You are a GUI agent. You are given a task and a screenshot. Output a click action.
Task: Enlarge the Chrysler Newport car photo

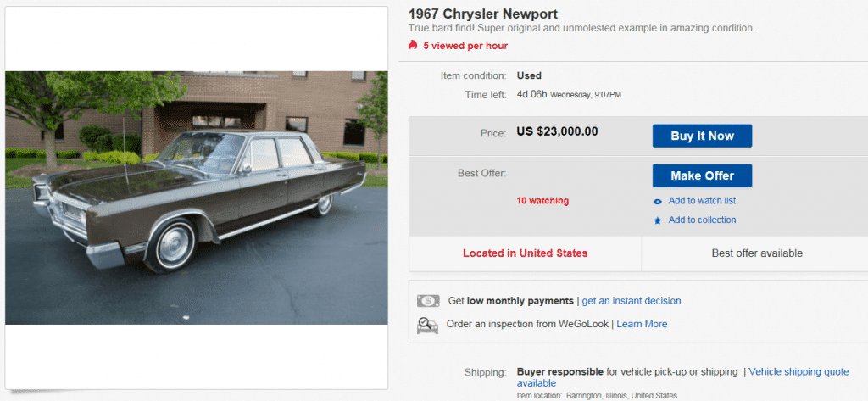tap(197, 198)
